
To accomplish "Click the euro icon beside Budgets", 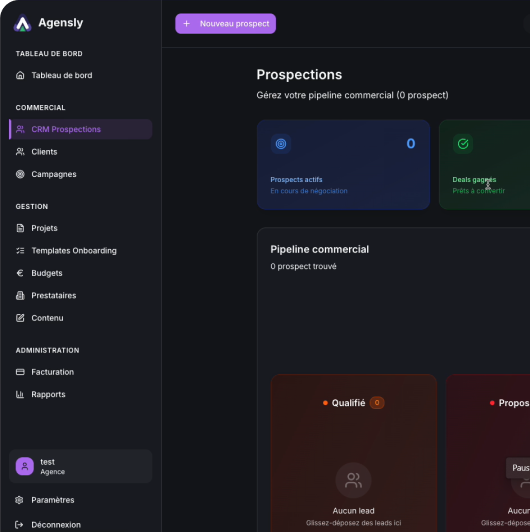I will 20,273.
